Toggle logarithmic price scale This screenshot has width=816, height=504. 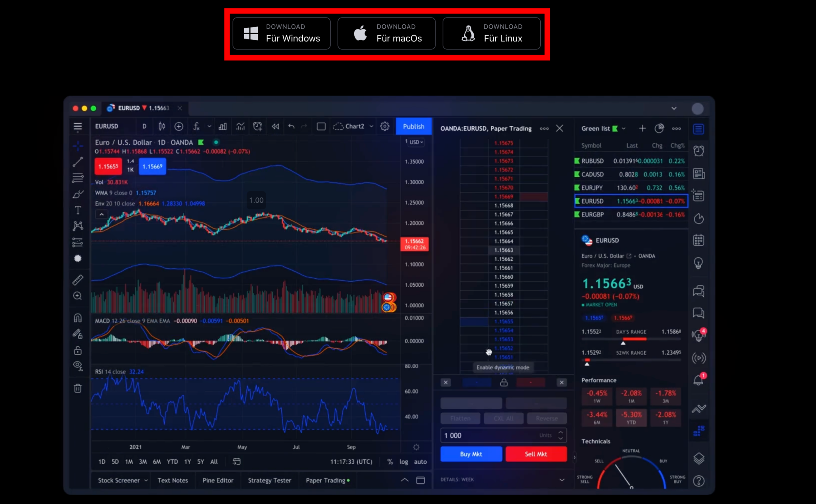(x=404, y=462)
